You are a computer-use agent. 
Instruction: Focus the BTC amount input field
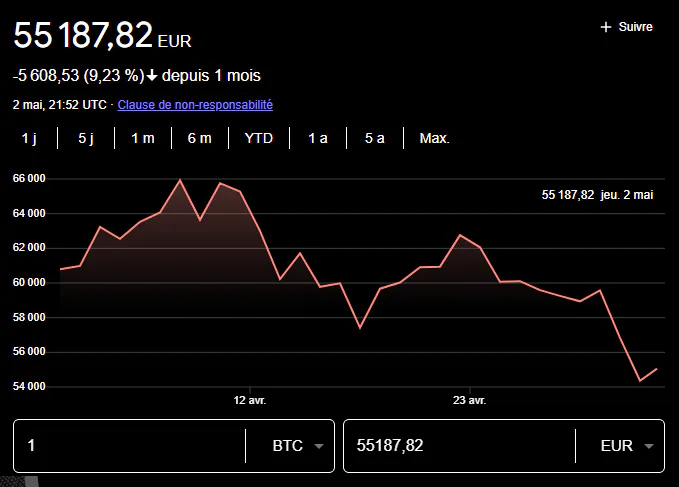[x=130, y=445]
